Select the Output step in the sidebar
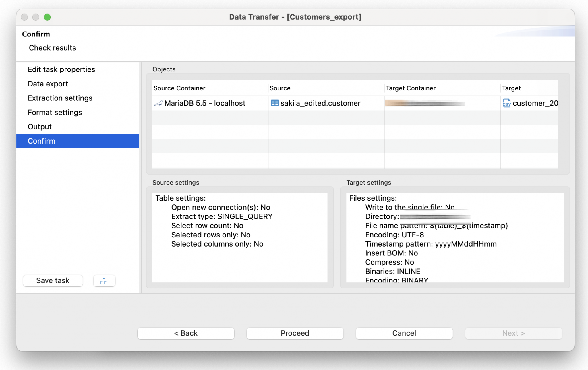 click(39, 127)
